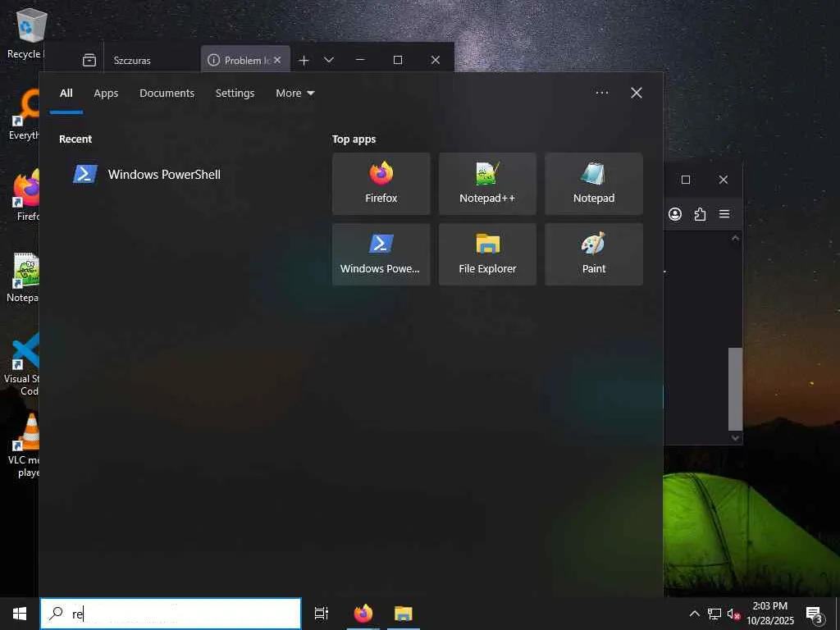Open a new tab in Firefox

(x=304, y=60)
